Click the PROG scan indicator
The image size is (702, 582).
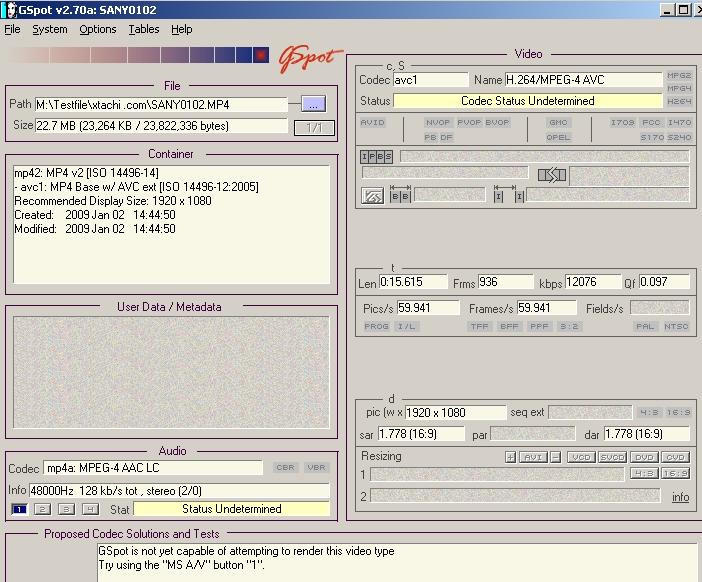(x=376, y=326)
